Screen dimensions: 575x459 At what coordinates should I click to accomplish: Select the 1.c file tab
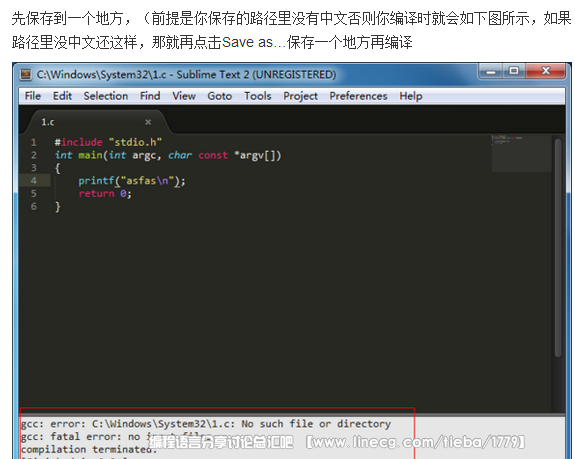[x=96, y=122]
